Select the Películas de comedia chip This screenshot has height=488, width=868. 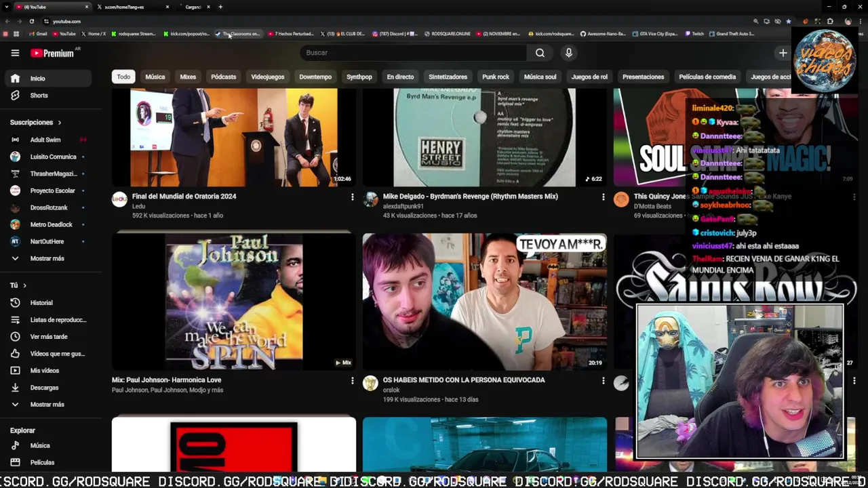(707, 77)
